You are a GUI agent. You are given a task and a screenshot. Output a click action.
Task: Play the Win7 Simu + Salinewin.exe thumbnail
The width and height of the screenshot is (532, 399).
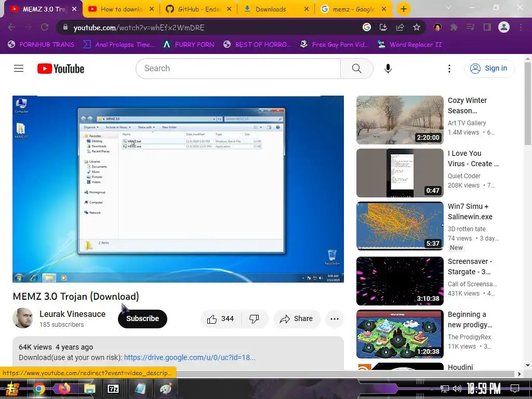point(400,226)
